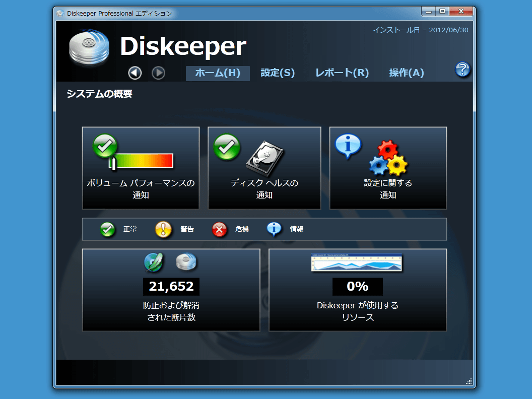Viewport: 532px width, 399px height.
Task: Click the hard drive icon in disk health tile
Action: [x=264, y=159]
